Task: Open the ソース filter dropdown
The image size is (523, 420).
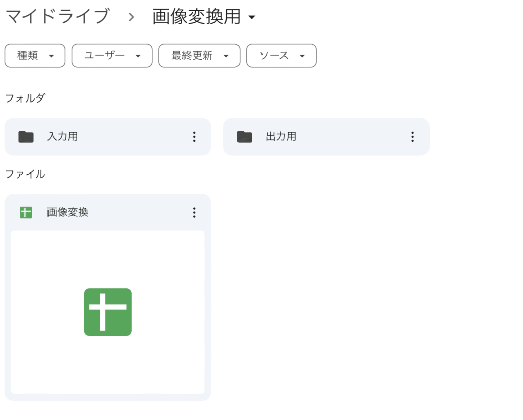Action: coord(281,56)
